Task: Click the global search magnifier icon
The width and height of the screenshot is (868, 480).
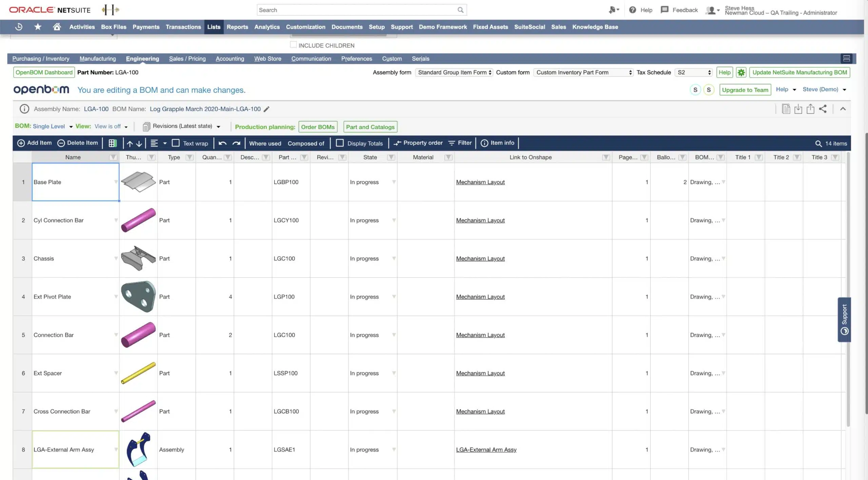Action: point(460,10)
